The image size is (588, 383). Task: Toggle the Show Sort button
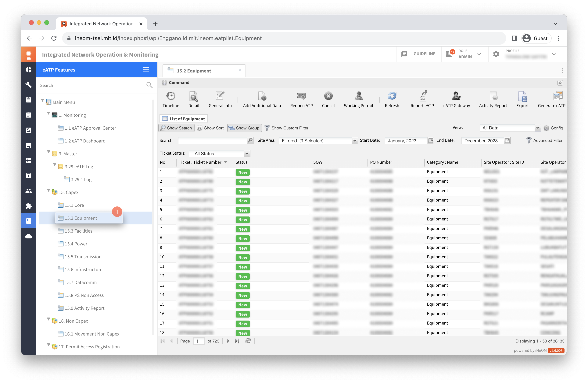[x=210, y=128]
